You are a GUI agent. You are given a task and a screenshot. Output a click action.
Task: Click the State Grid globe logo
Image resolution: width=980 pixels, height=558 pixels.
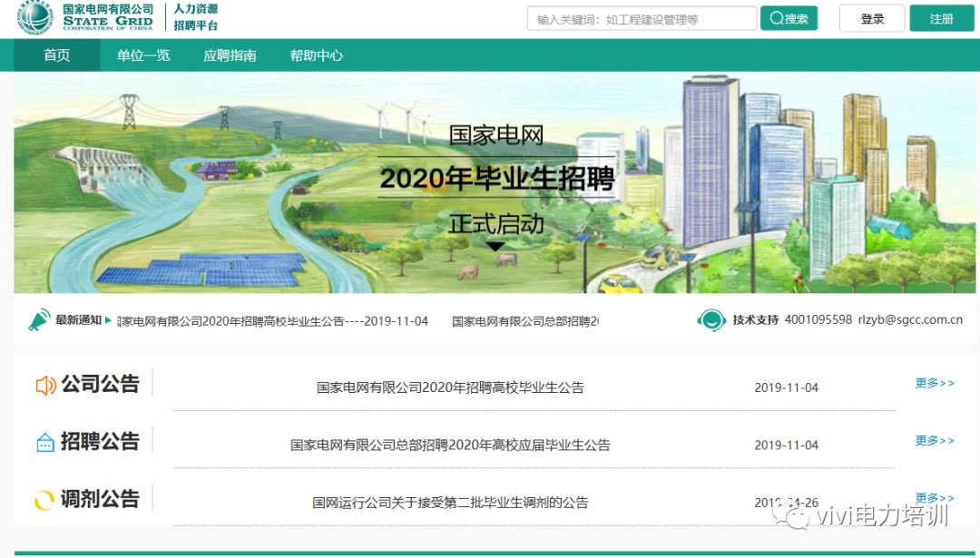pos(35,17)
